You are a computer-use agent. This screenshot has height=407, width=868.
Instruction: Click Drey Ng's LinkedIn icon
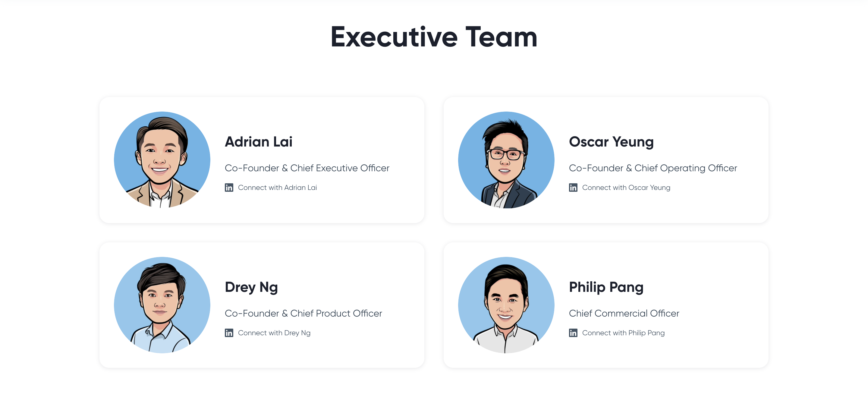[x=229, y=333]
